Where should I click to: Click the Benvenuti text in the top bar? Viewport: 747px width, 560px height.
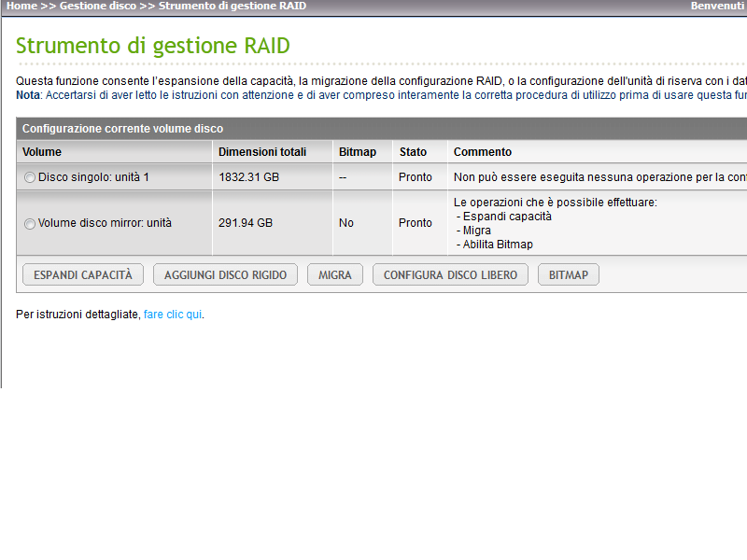716,6
